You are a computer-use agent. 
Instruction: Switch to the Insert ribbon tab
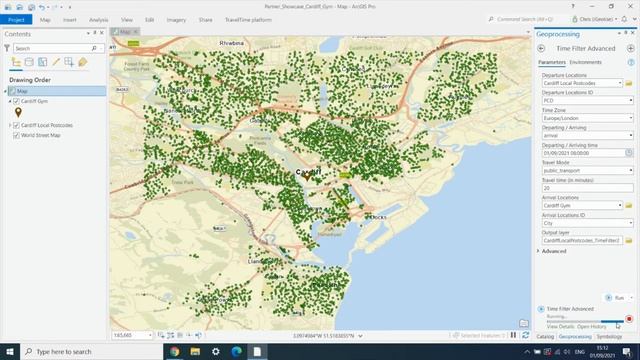point(70,20)
